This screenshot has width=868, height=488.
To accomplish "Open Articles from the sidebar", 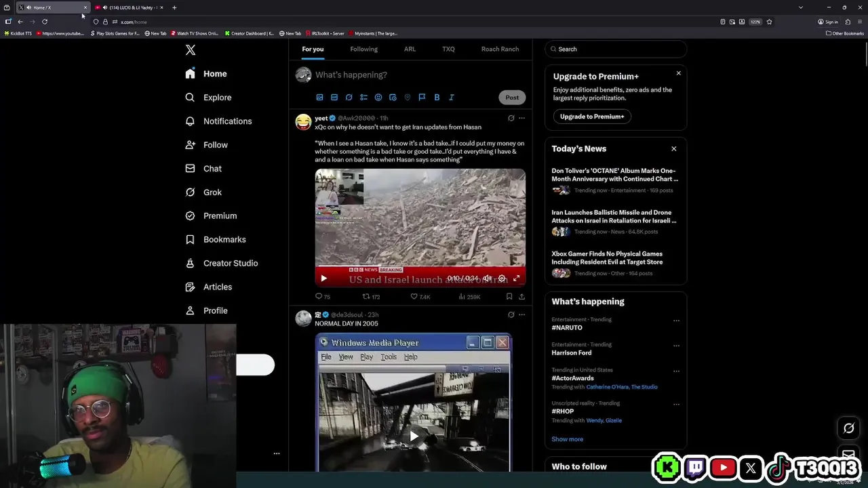I will click(209, 287).
